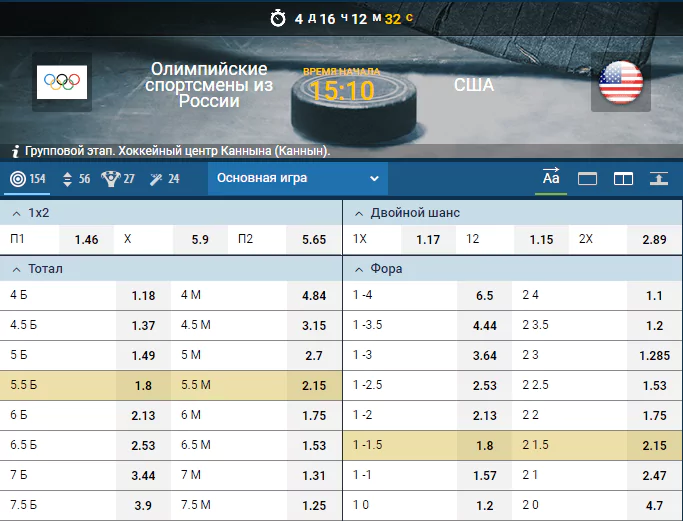Viewport: 683px width, 521px height.
Task: Pick total 5 М odds 2.7
Action: coord(314,356)
